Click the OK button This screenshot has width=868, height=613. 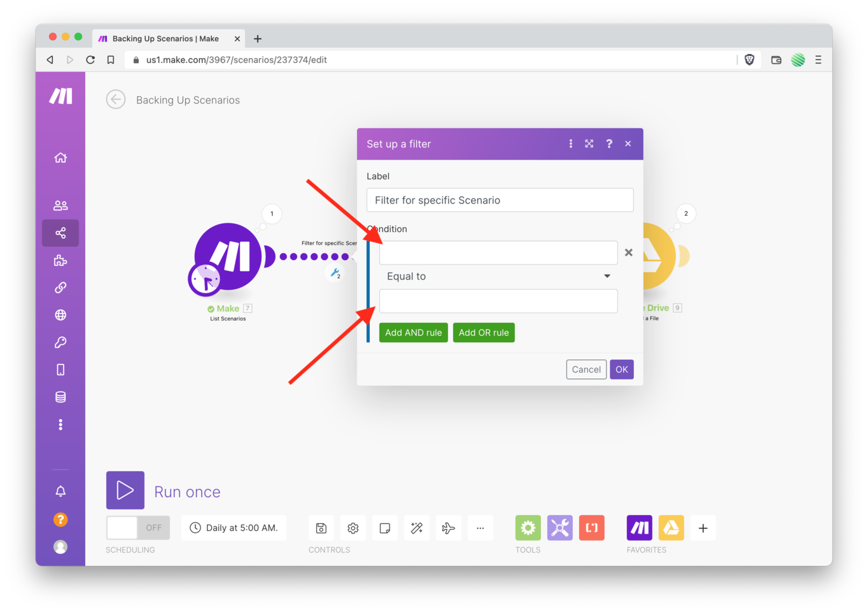pyautogui.click(x=622, y=369)
